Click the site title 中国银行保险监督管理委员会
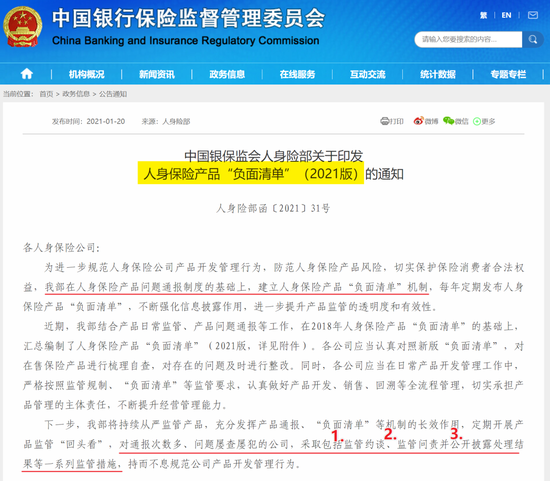 tap(188, 18)
